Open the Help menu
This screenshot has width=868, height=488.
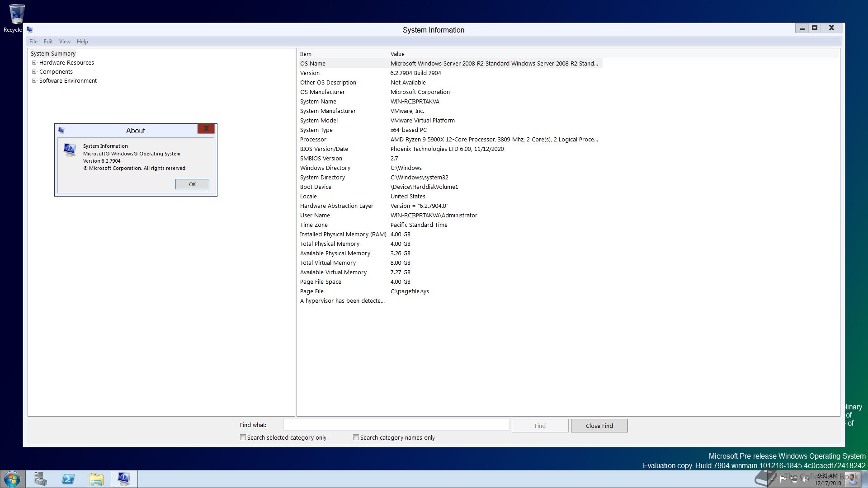(x=82, y=42)
